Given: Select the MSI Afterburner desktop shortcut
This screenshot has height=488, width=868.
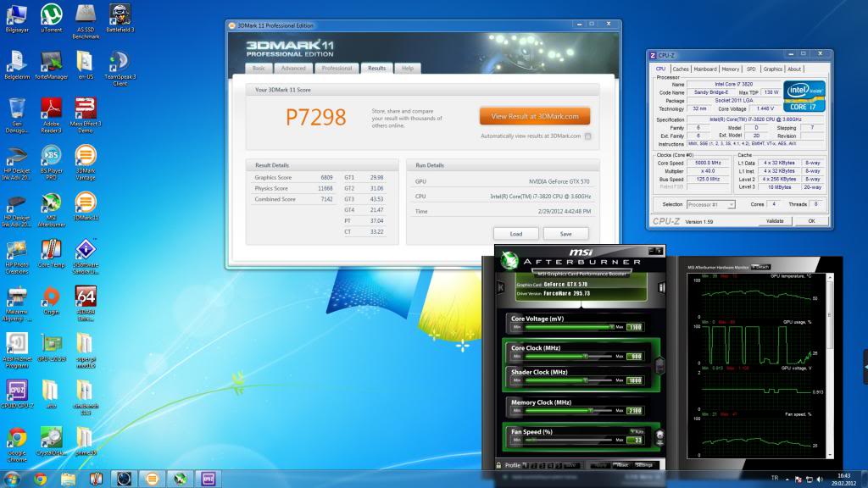Looking at the screenshot, I should click(x=51, y=209).
